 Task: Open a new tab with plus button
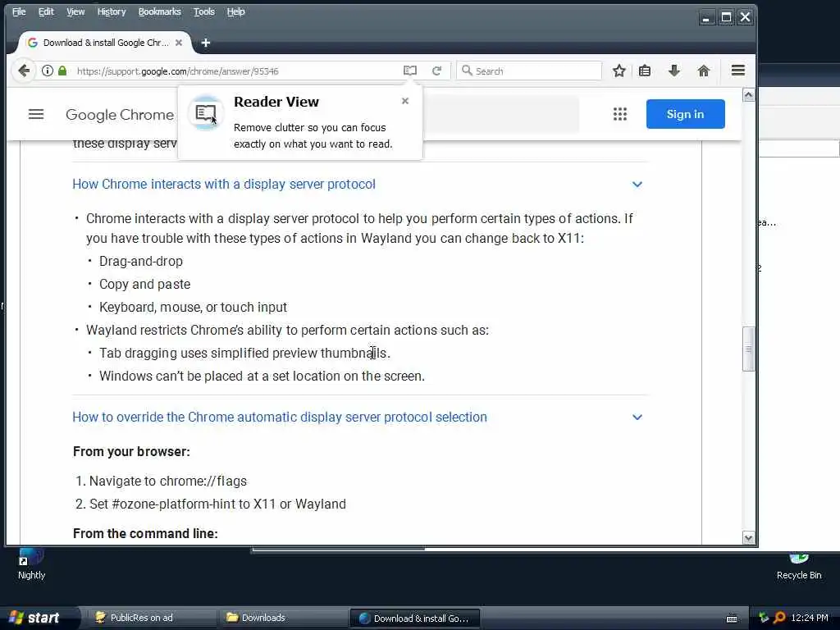tap(206, 43)
